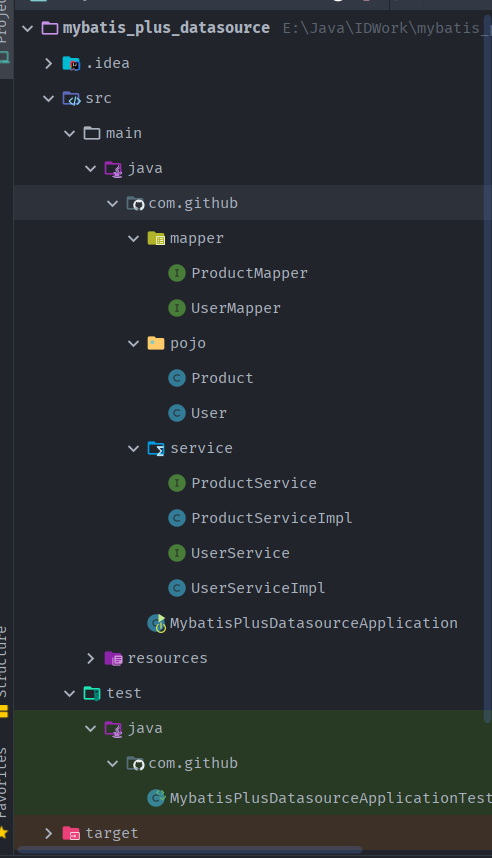
Task: Click the .idea folder icon
Action: 71,63
